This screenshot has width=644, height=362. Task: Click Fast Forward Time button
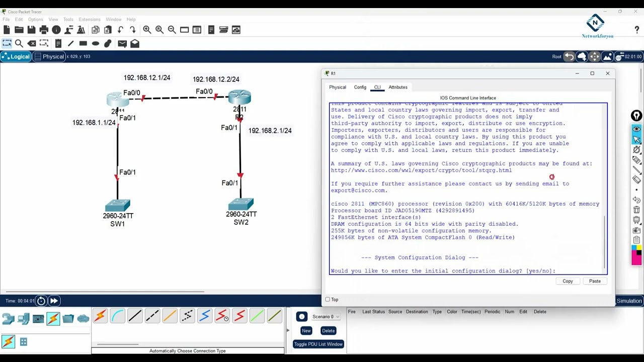(54, 301)
